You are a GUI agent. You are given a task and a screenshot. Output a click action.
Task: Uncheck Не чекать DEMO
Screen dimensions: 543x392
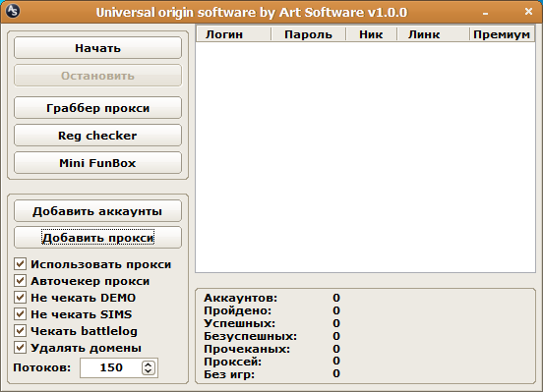tap(20, 298)
